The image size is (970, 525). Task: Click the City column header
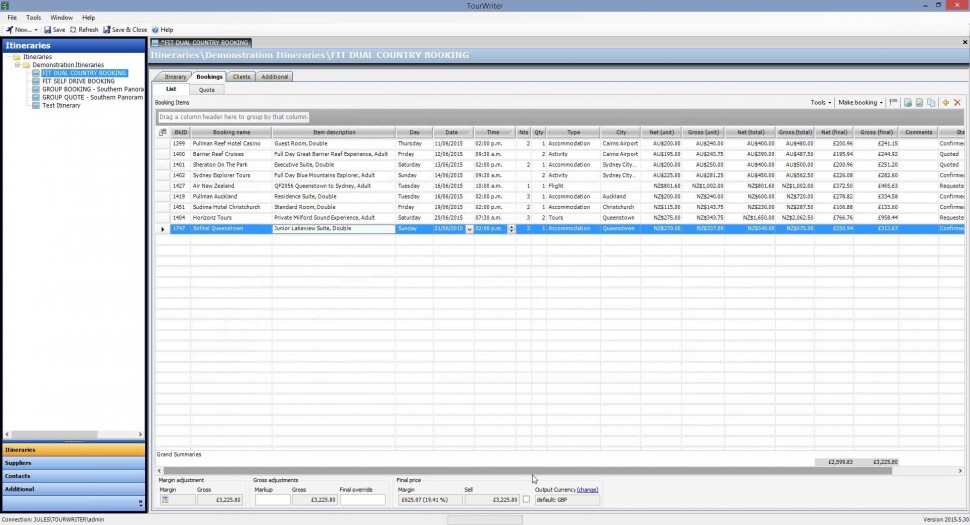tap(620, 132)
